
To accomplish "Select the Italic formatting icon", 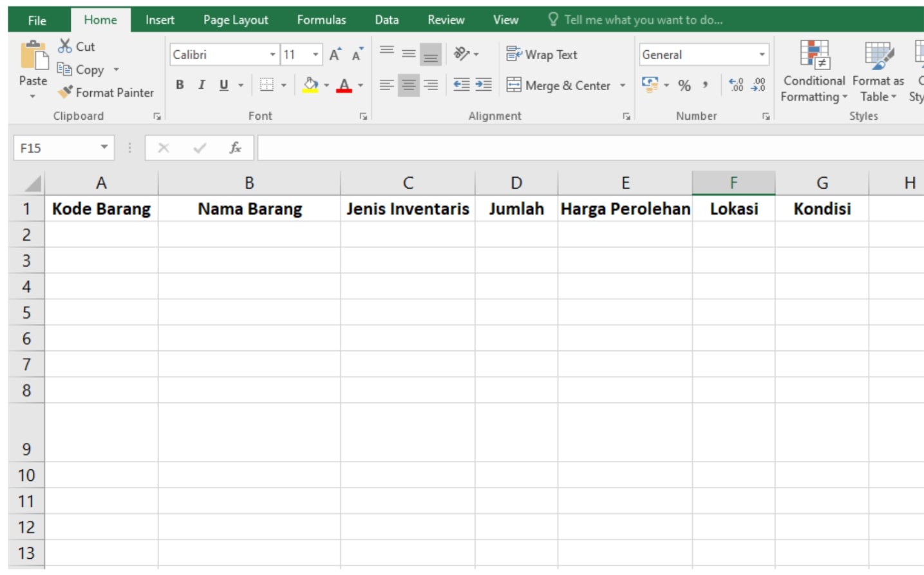I will 201,84.
